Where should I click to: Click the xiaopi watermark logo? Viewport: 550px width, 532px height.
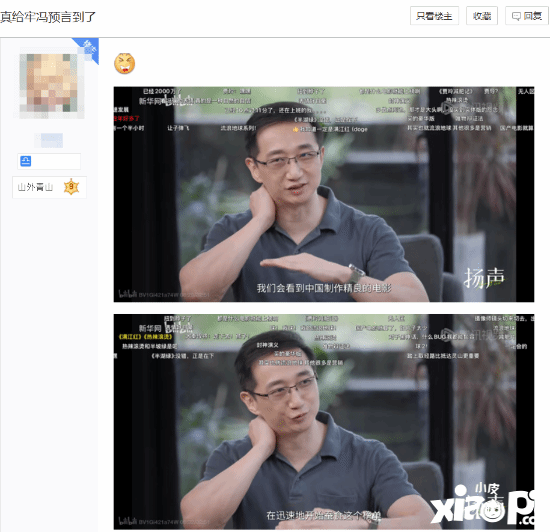[483, 504]
